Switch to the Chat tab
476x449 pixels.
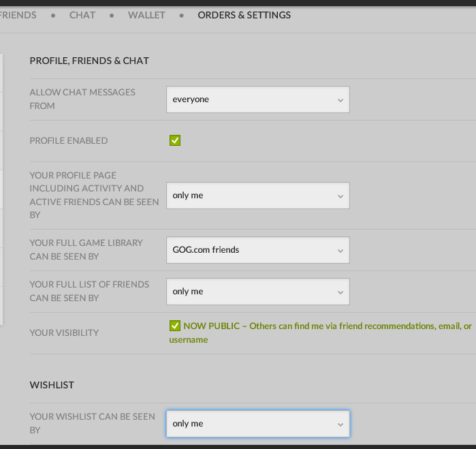click(82, 15)
